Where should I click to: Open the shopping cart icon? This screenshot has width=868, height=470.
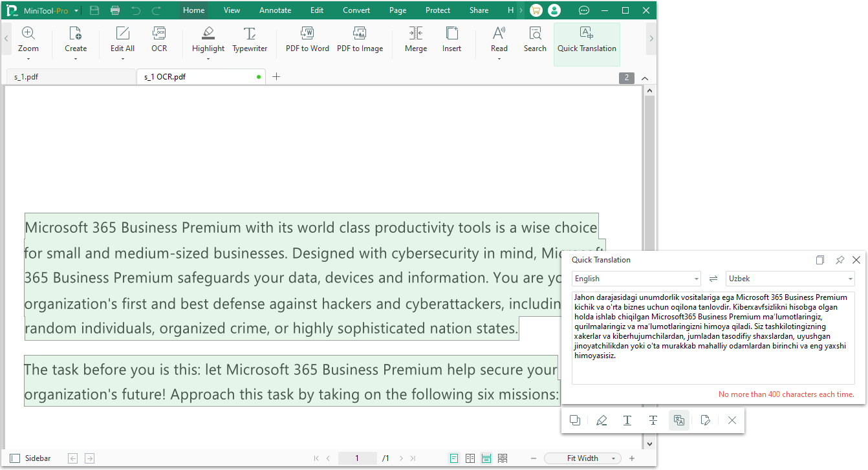point(536,10)
